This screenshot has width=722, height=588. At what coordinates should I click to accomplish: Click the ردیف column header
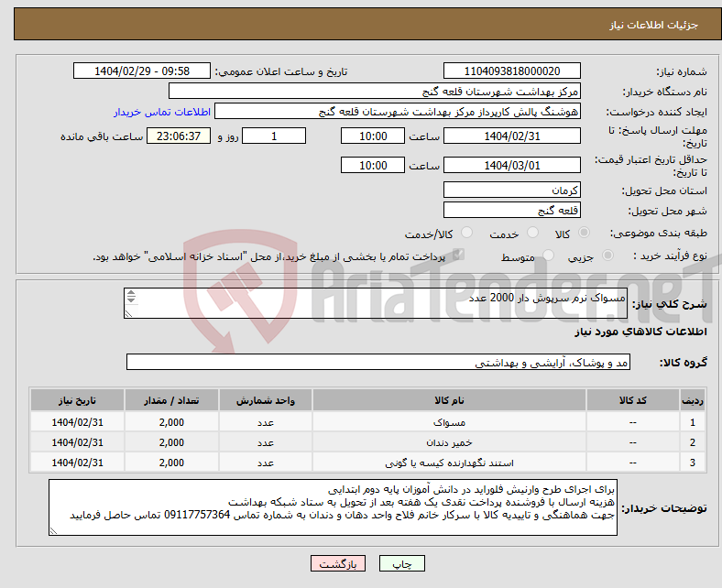click(693, 400)
